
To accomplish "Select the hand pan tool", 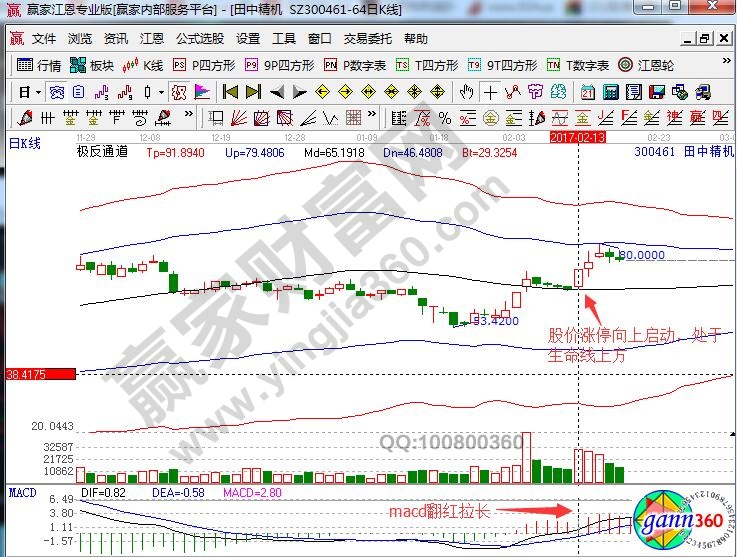I will point(466,91).
